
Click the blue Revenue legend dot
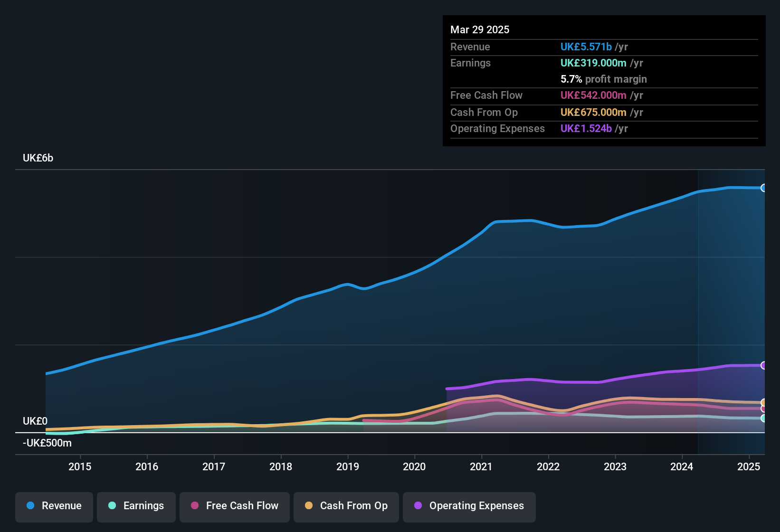click(30, 505)
